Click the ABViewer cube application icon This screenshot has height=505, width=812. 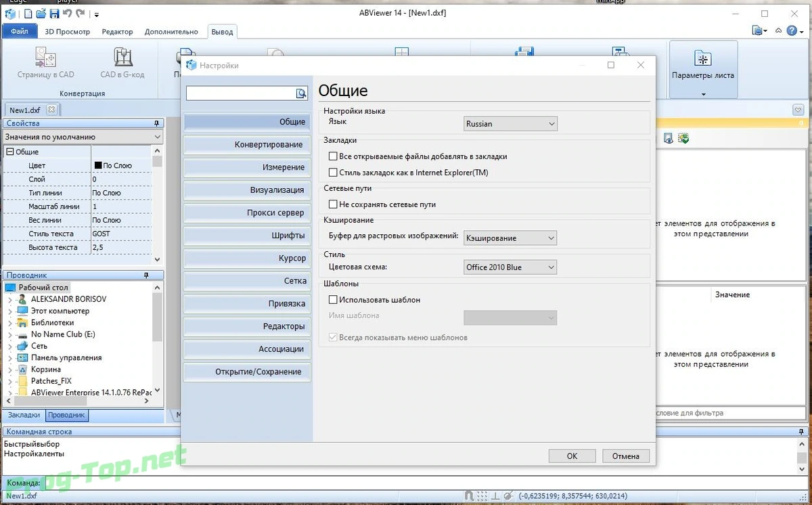tap(9, 13)
